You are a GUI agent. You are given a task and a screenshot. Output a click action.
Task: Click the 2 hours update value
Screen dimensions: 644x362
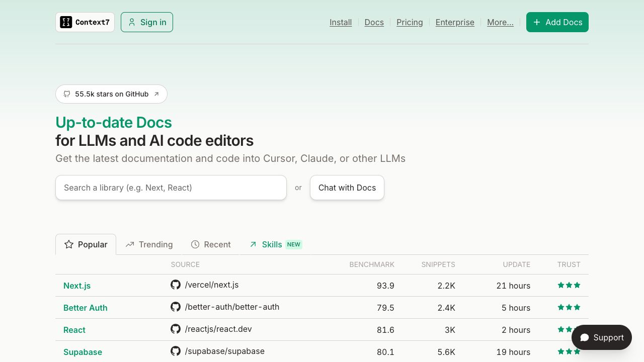(x=516, y=330)
